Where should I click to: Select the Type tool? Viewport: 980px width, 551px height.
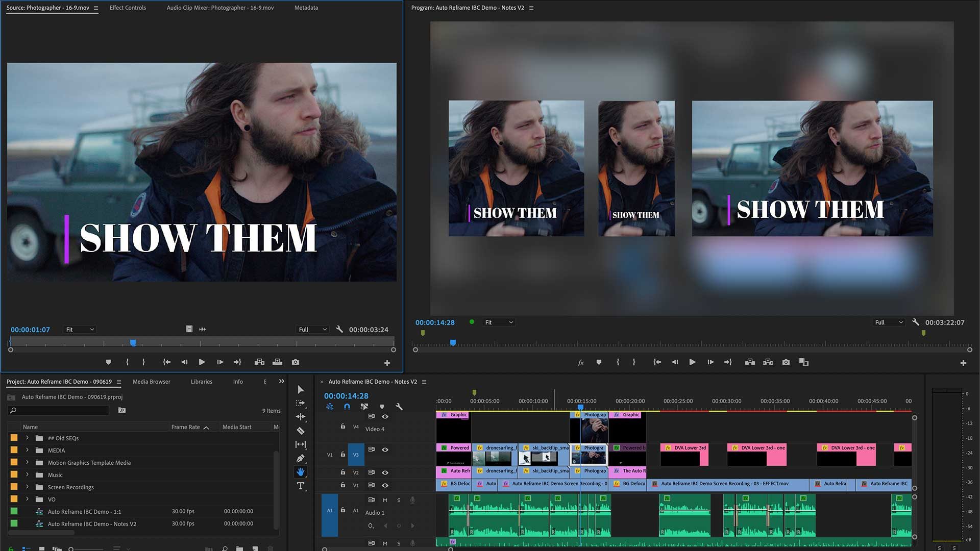pos(301,486)
